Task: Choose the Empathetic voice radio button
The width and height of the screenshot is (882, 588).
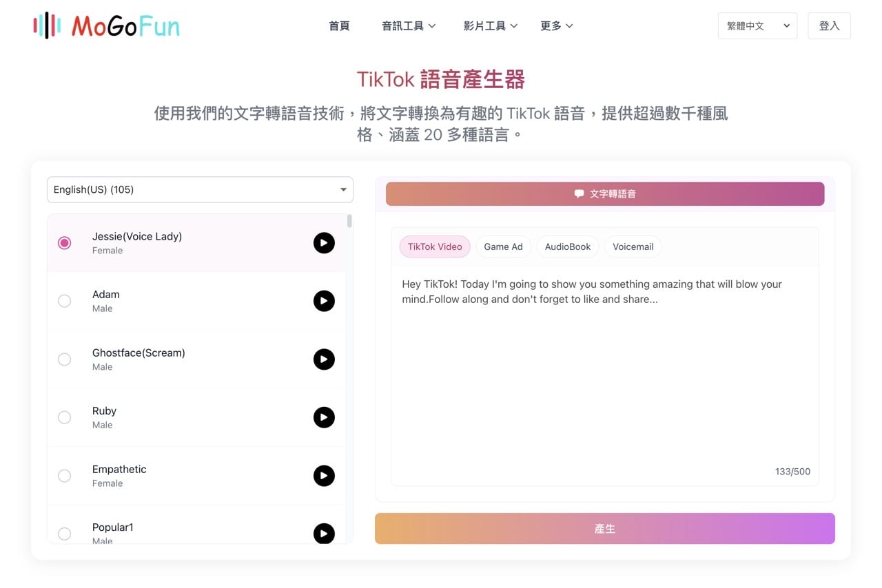Action: 64,476
